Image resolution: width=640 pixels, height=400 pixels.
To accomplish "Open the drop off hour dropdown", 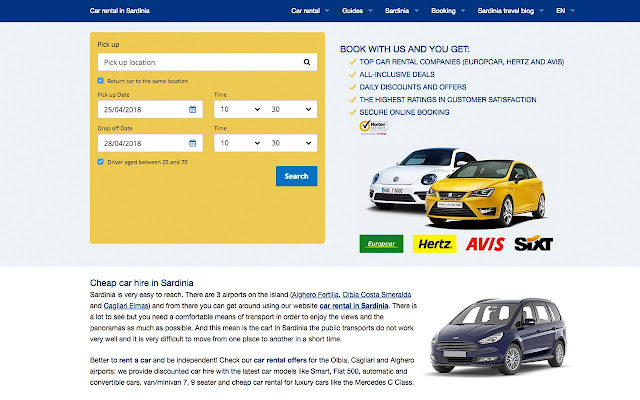I will [x=240, y=143].
